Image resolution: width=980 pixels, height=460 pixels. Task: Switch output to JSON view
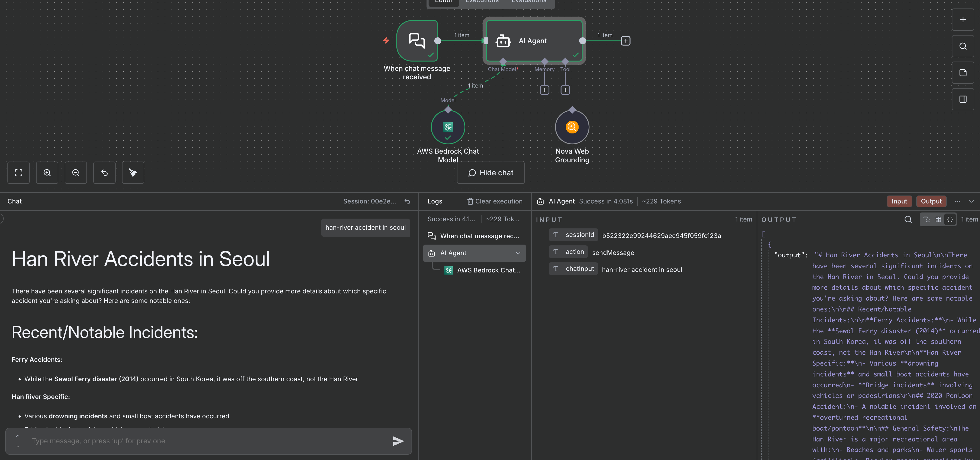point(950,220)
